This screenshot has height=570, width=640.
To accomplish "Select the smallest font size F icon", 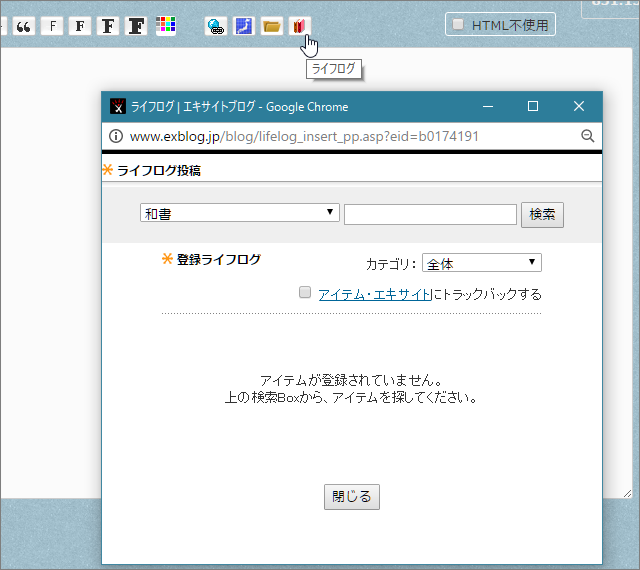I will tap(52, 26).
